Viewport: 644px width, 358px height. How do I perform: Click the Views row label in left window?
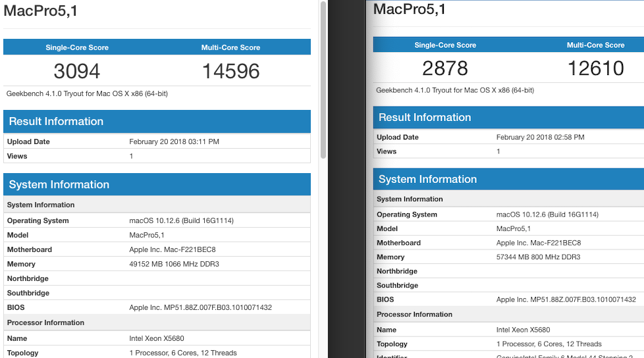[17, 156]
